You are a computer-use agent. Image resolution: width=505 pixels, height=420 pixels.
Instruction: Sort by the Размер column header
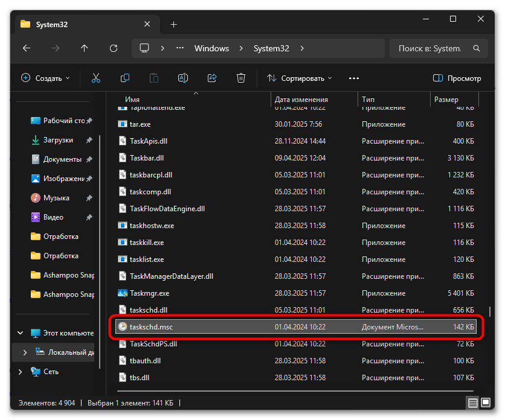[x=454, y=100]
